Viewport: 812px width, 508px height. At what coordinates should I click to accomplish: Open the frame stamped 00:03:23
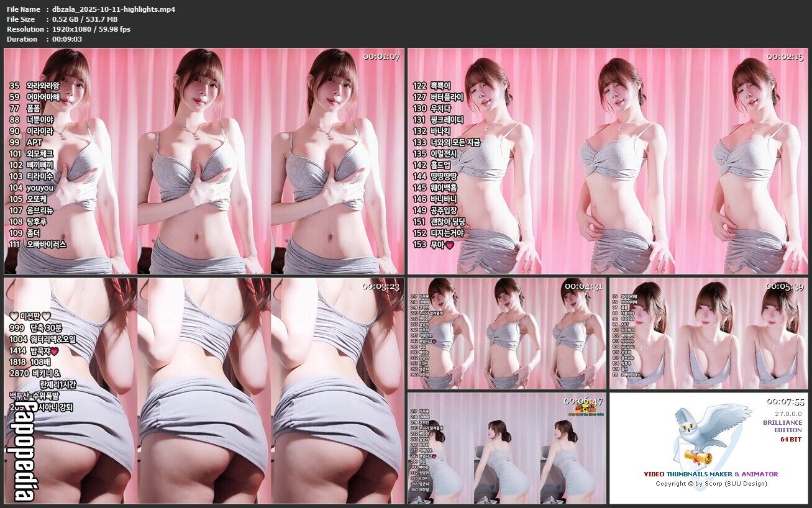[x=204, y=390]
